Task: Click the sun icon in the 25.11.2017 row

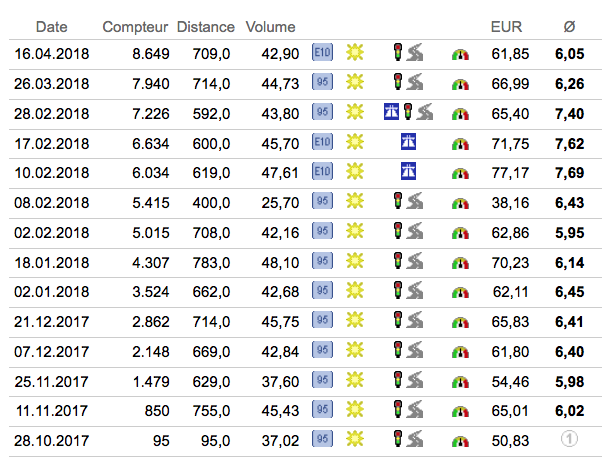Action: pyautogui.click(x=354, y=380)
